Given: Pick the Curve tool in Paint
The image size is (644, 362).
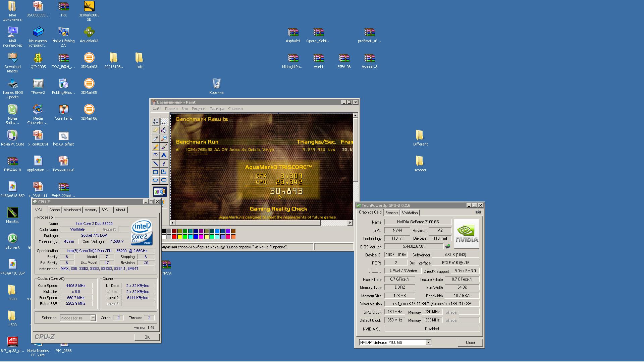Looking at the screenshot, I should click(164, 163).
